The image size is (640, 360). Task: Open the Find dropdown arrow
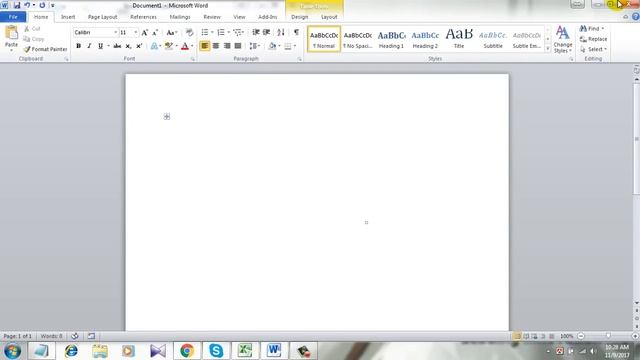(603, 29)
